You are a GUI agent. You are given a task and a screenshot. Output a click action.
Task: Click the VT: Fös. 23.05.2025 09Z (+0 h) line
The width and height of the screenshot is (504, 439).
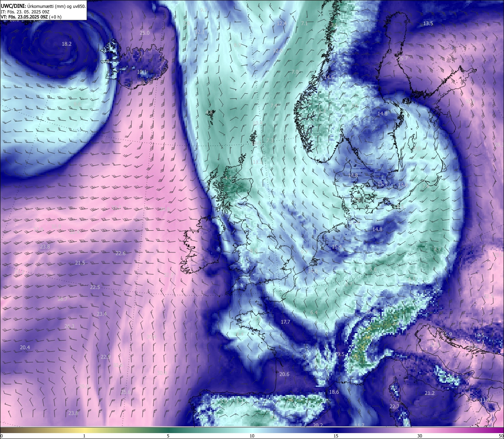[x=31, y=17]
